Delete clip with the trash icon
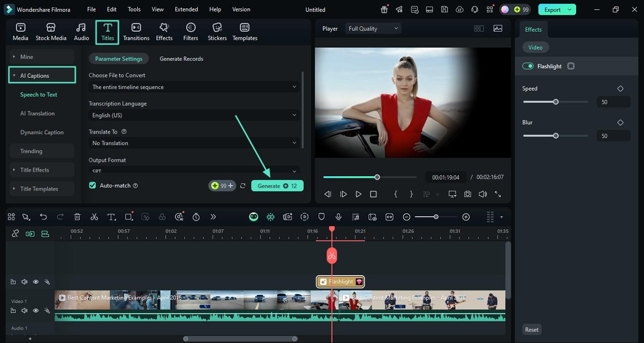The width and height of the screenshot is (644, 343). click(x=77, y=217)
